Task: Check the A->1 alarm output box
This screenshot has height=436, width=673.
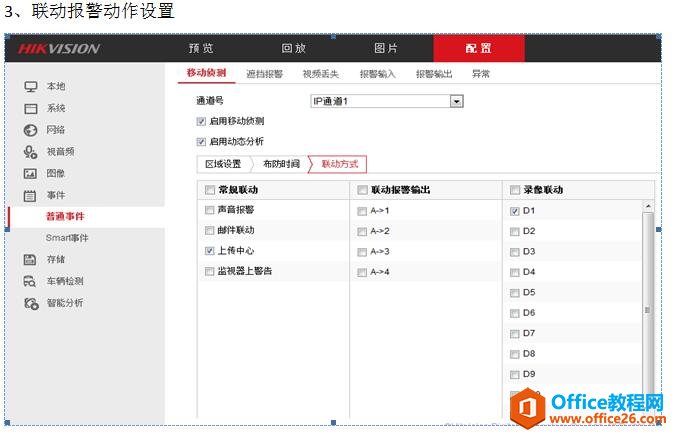Action: click(x=362, y=211)
